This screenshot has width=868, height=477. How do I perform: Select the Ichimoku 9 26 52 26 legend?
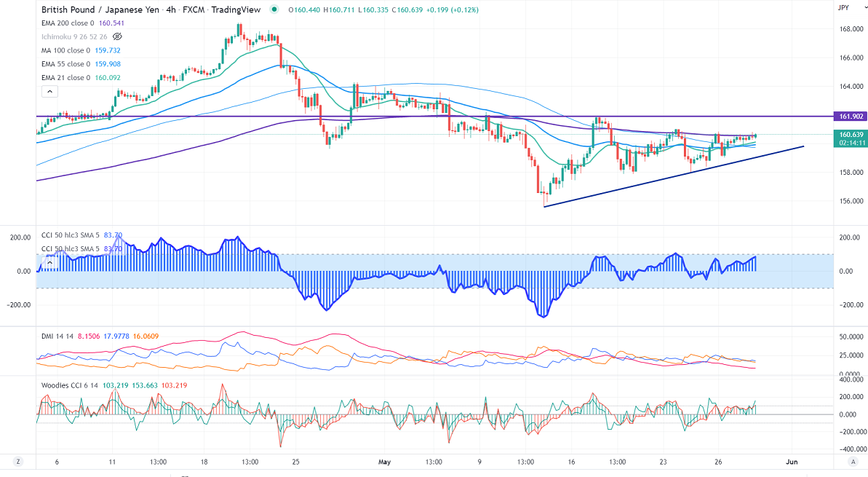pos(74,36)
